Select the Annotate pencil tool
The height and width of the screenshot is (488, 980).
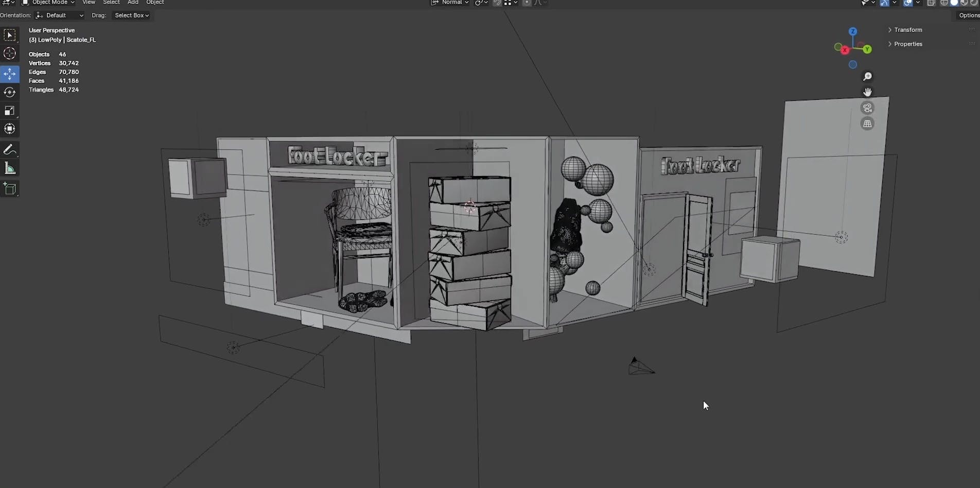point(10,150)
